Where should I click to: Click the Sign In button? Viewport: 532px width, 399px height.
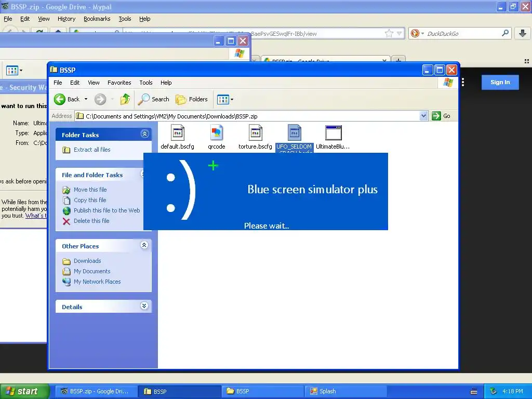tap(500, 82)
